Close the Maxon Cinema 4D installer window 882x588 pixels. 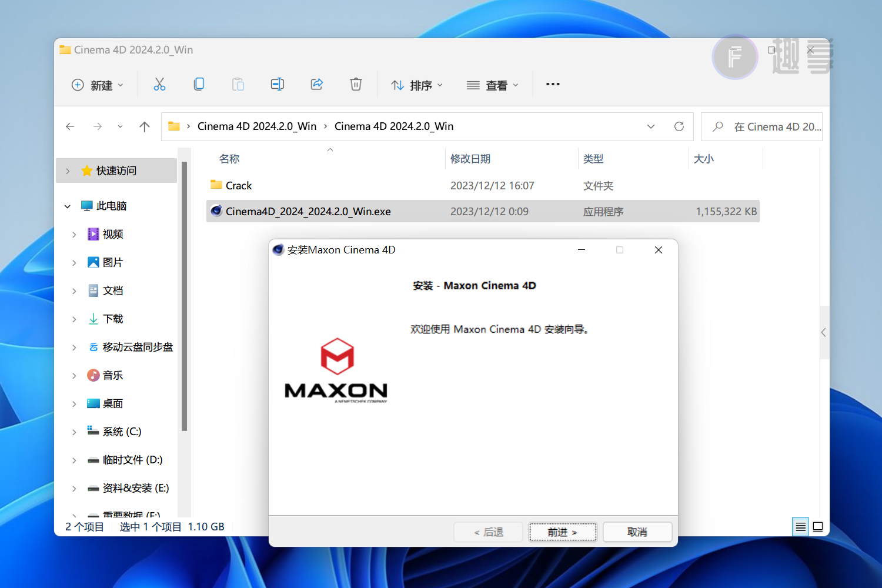[x=659, y=250]
